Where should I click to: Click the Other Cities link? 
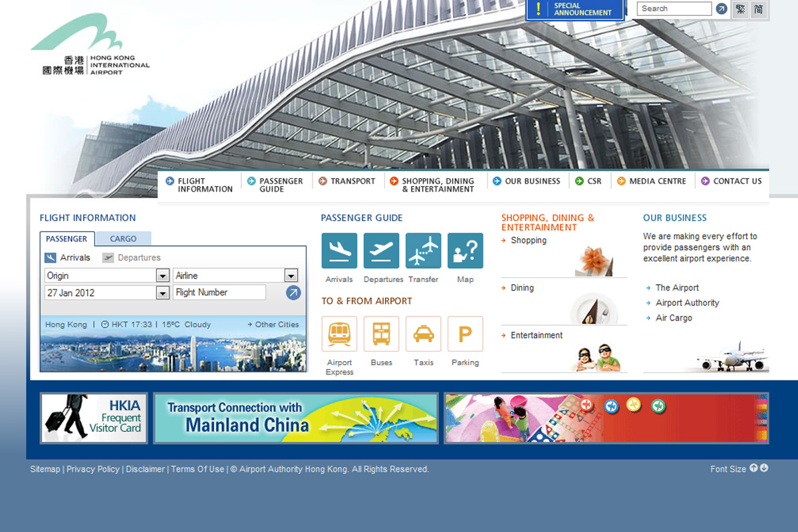point(273,325)
